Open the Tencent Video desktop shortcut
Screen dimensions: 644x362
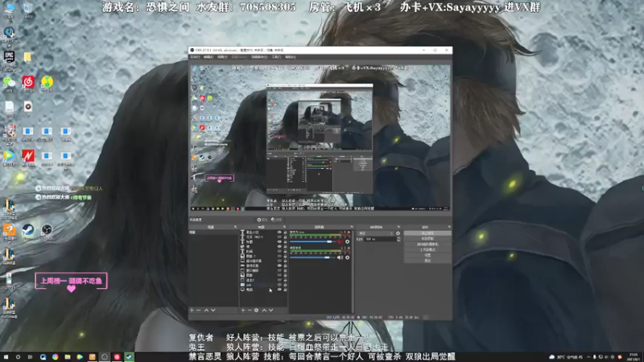pos(9,156)
